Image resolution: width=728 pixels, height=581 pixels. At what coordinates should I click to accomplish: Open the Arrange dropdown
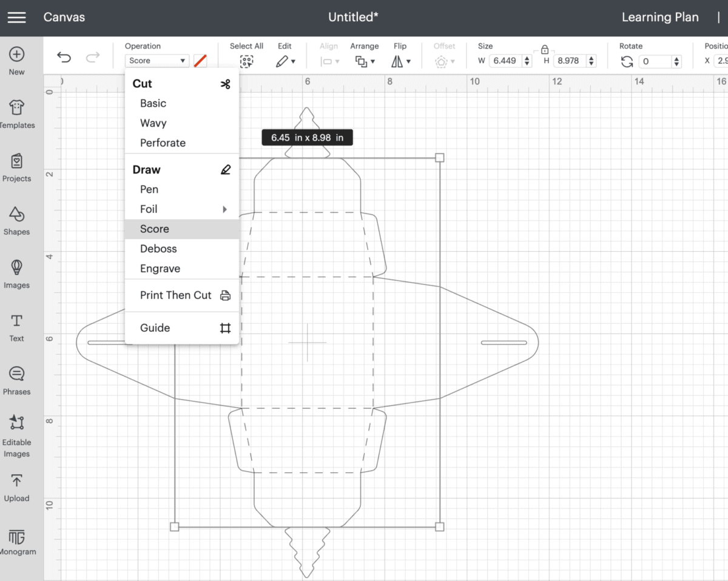point(365,61)
